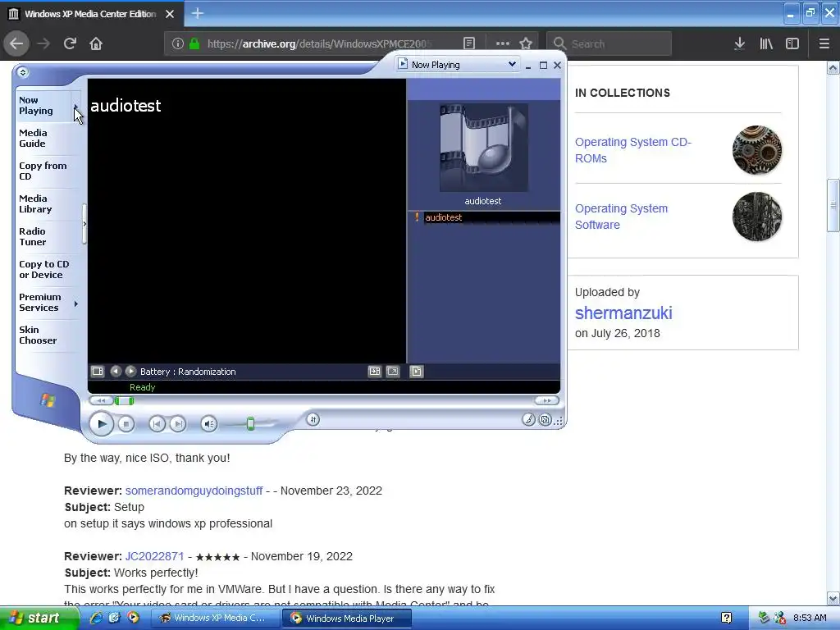Viewport: 840px width, 630px height.
Task: Select previous visualization arrow
Action: click(115, 371)
